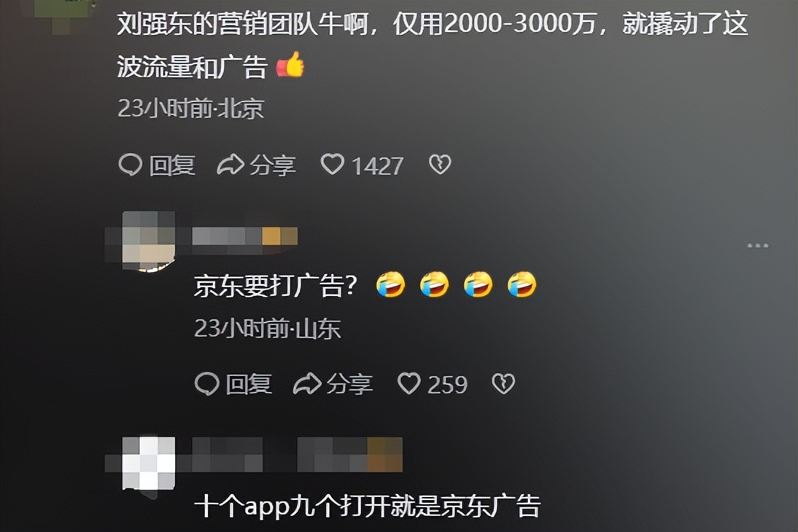The image size is (798, 532).
Task: Click share arrow icon on Beijing comment
Action: click(x=231, y=165)
